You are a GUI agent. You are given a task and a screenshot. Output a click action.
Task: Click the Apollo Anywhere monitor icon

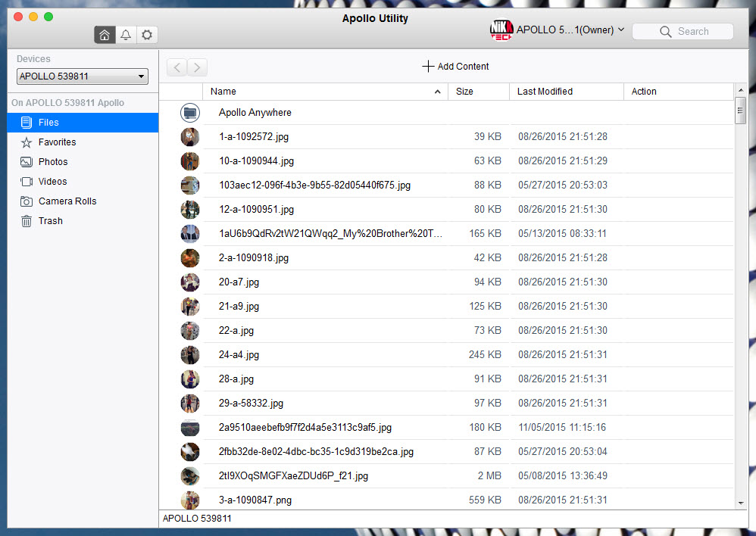(190, 113)
